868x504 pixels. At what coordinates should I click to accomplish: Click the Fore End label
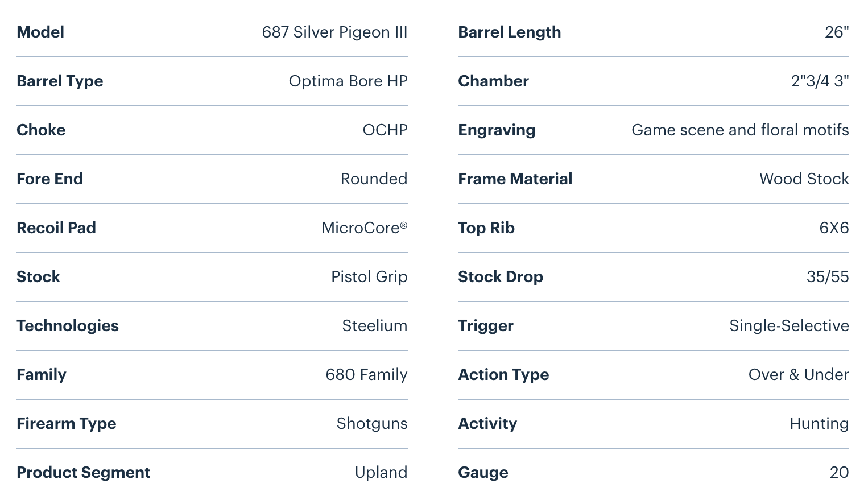(50, 179)
